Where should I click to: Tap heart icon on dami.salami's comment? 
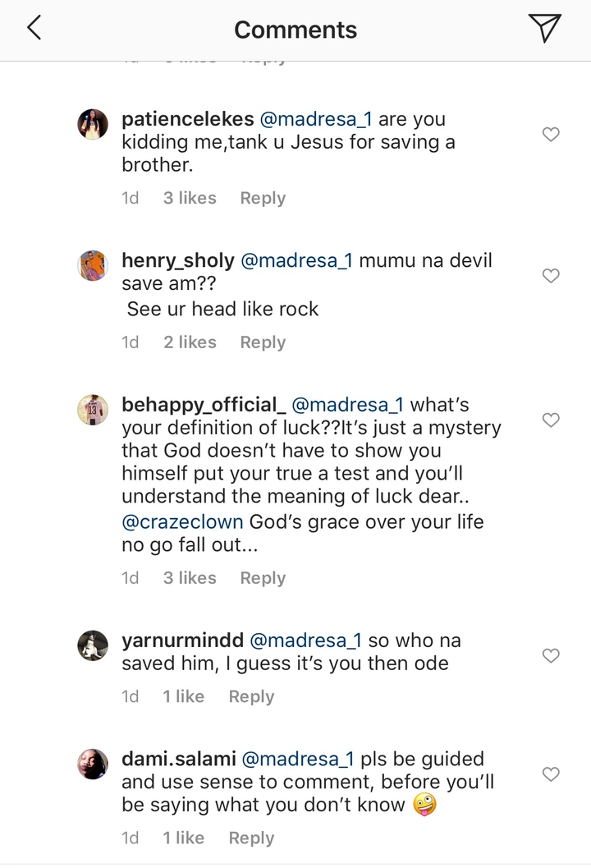pyautogui.click(x=552, y=774)
